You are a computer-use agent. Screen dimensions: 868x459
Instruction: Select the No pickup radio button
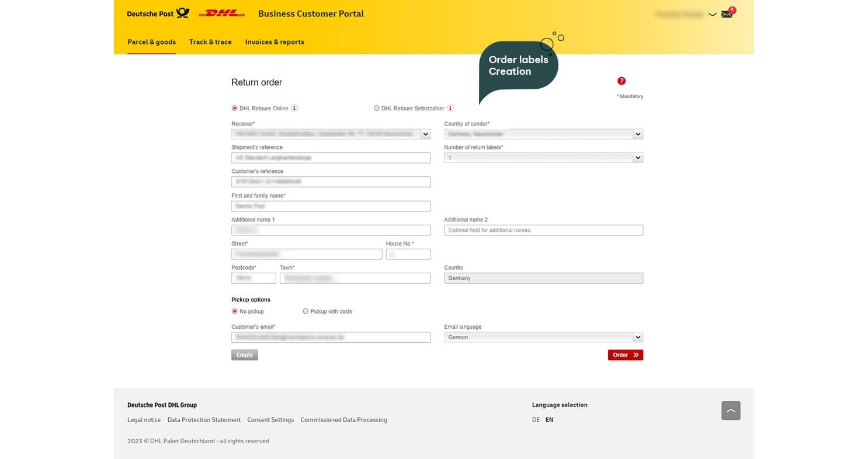tap(235, 311)
